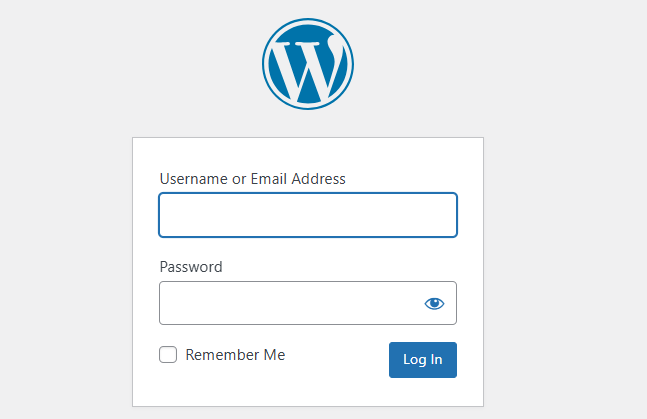Check the box next to Remember Me

(x=168, y=355)
